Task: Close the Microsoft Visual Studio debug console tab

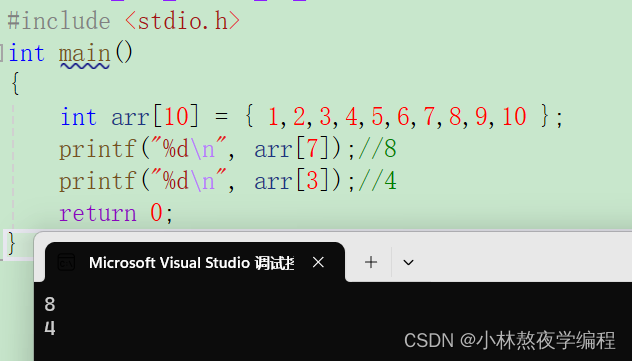Action: point(318,263)
